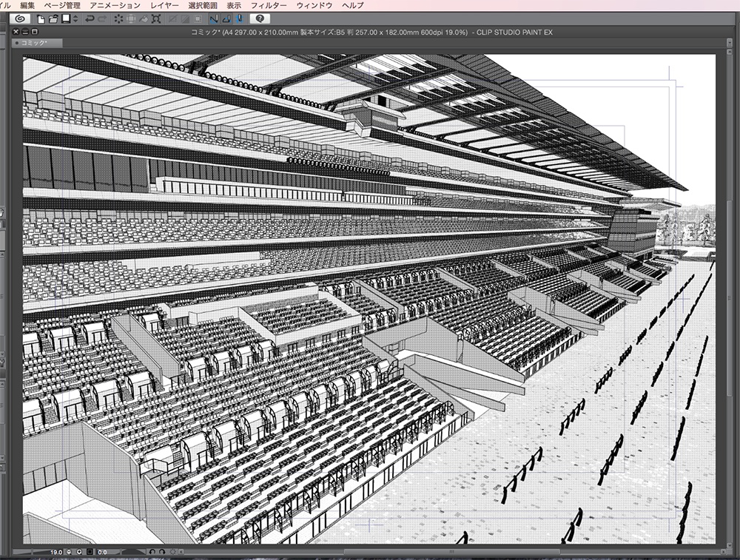Open CLIP STUDIO help question-mark button

coord(260,19)
